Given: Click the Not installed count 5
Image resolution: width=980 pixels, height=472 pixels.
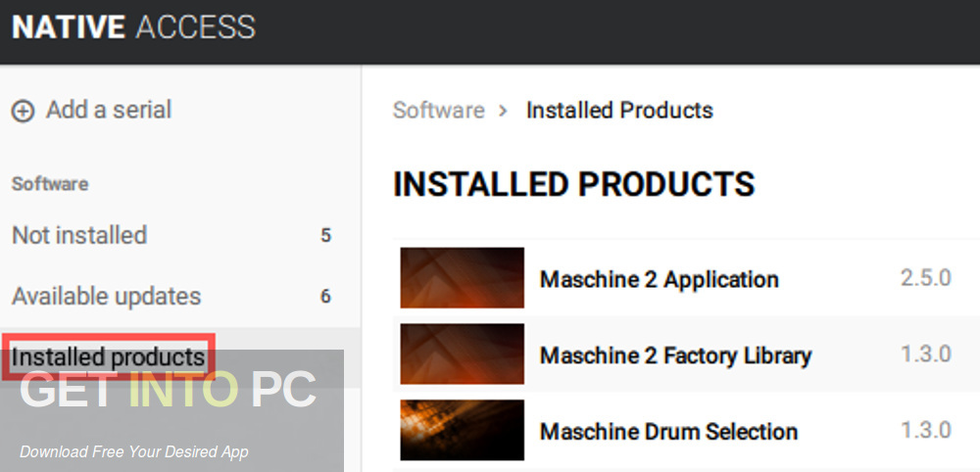Looking at the screenshot, I should pos(325,235).
